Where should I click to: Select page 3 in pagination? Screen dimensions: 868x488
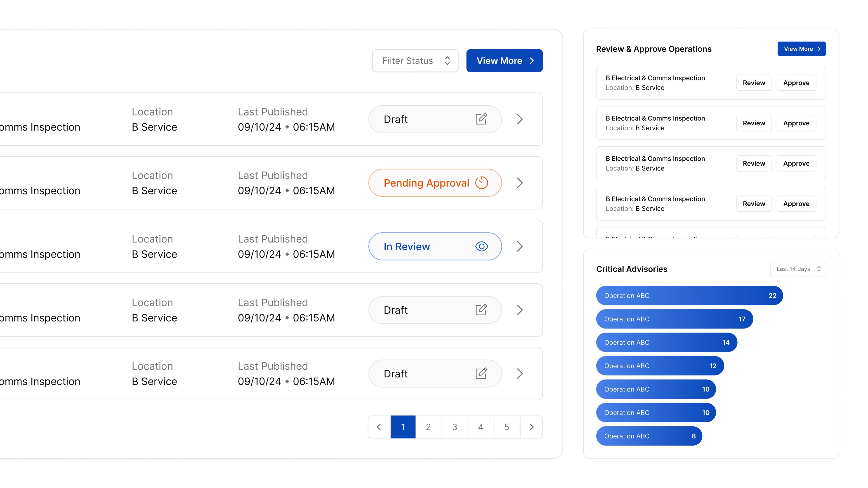pos(454,427)
